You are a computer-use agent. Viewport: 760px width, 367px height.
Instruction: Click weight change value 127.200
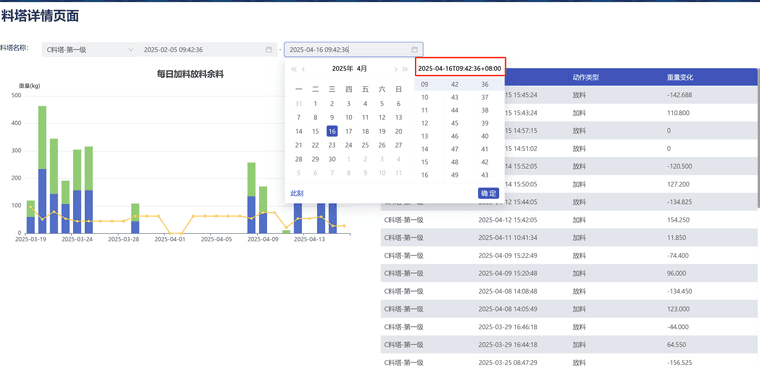[x=678, y=184]
